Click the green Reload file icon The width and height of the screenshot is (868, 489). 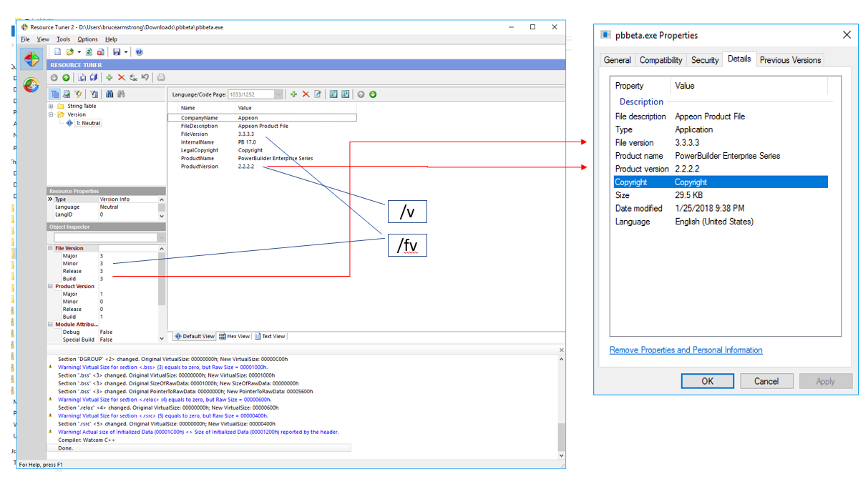point(89,52)
